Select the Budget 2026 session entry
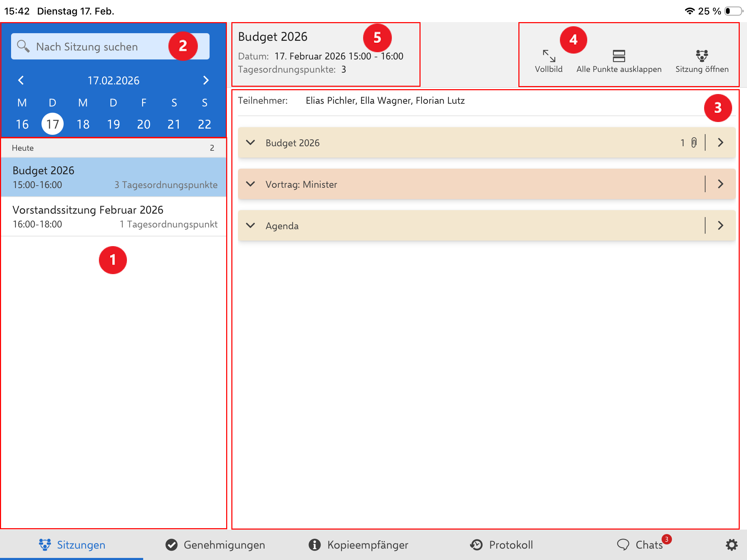Viewport: 747px width, 560px height. tap(113, 177)
